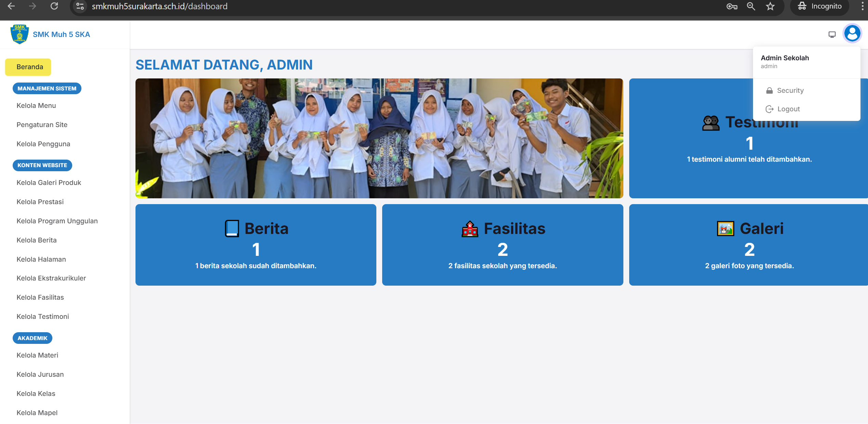Select the Security lock icon in the dropdown

coord(769,90)
